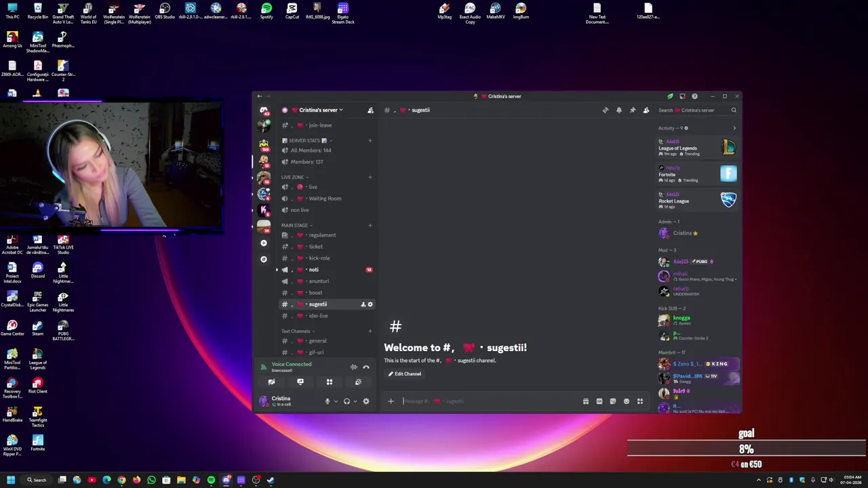This screenshot has width=868, height=488.
Task: Open headphone output options arrow
Action: click(355, 401)
